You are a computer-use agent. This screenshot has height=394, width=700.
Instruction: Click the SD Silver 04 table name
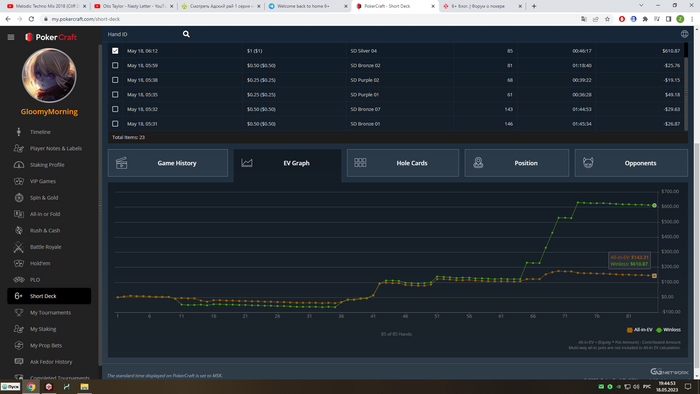click(363, 51)
